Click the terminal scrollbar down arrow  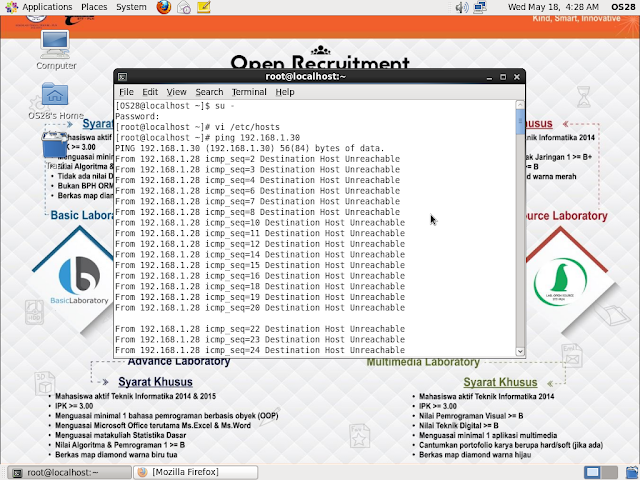(520, 351)
